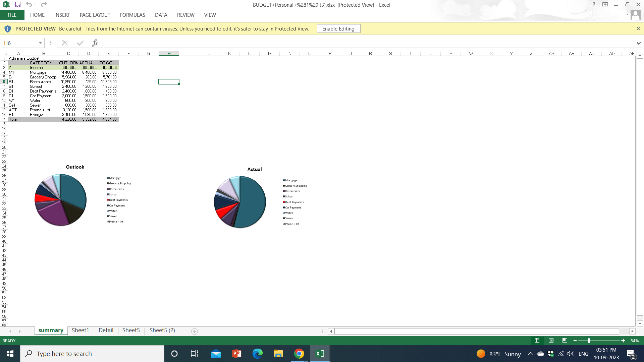Screen dimensions: 644x362
Task: Open Help question mark icon
Action: (x=594, y=5)
